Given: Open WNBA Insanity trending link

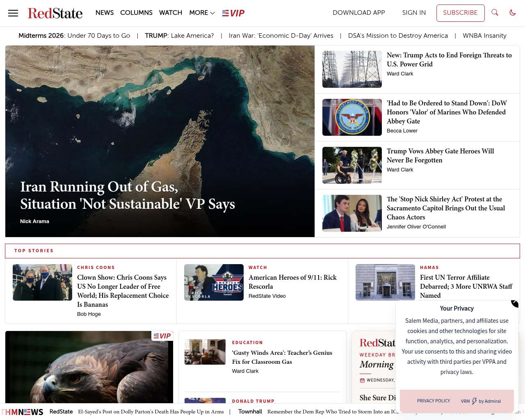Looking at the screenshot, I should (484, 36).
